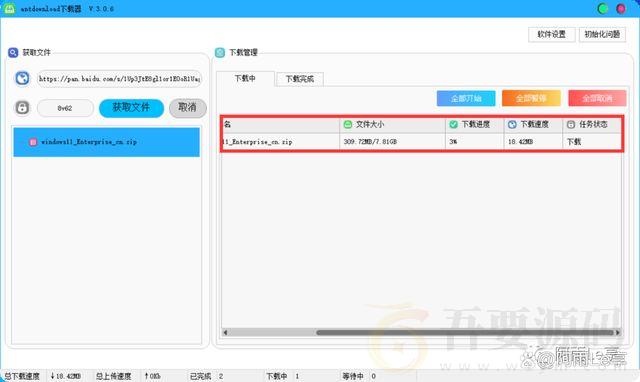Click the 309.72MB/7.81GB size cell
This screenshot has width=640, height=382.
(392, 142)
